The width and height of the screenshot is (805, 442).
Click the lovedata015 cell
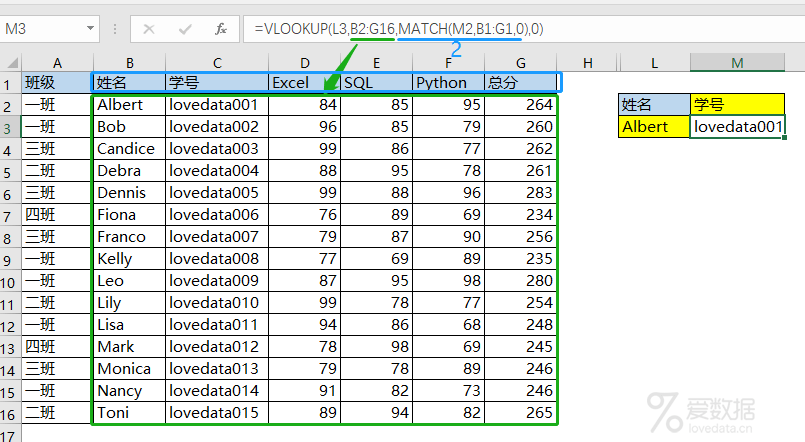click(217, 413)
